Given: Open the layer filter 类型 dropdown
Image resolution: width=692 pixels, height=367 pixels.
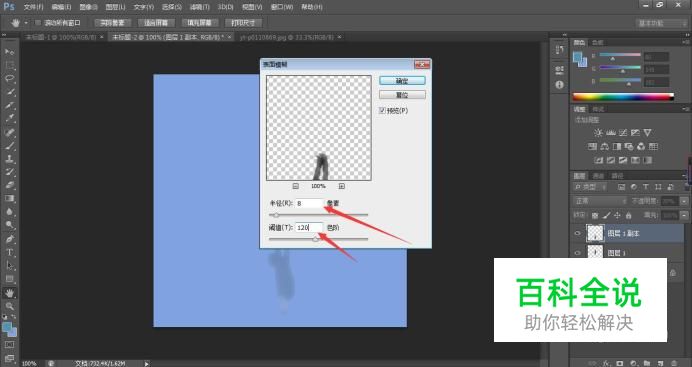Looking at the screenshot, I should pos(590,187).
